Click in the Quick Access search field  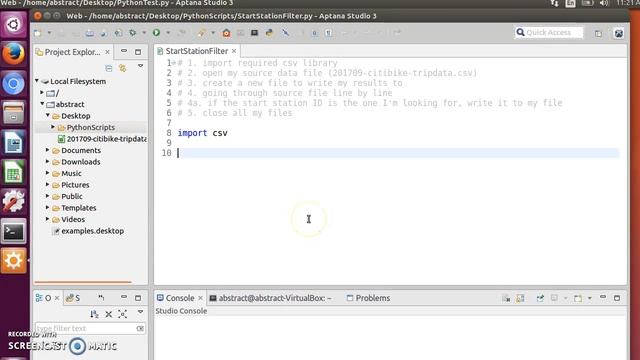point(549,32)
